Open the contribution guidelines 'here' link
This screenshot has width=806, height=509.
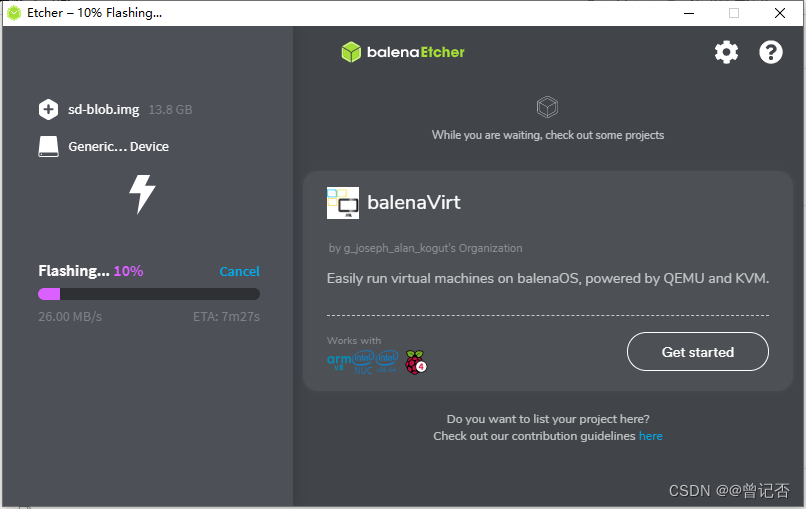click(x=650, y=436)
